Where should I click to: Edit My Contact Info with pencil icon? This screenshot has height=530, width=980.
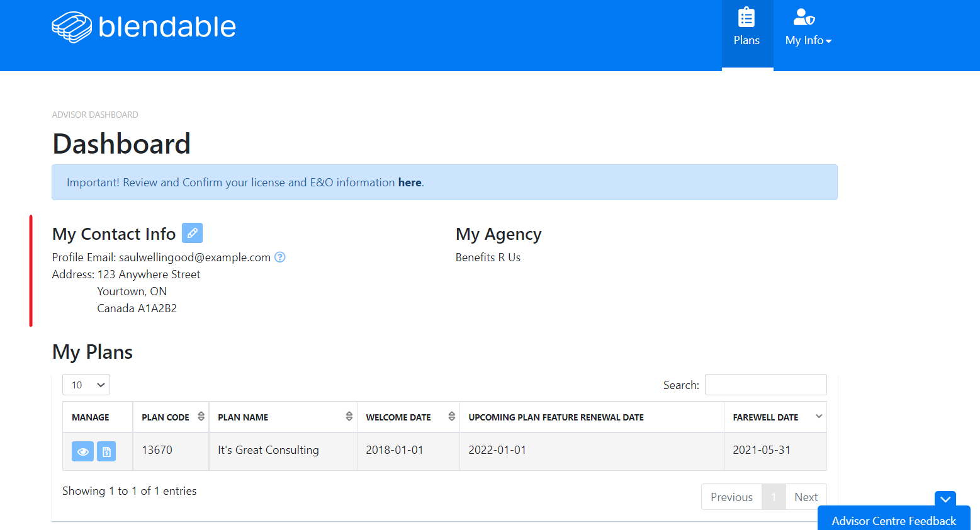[192, 233]
